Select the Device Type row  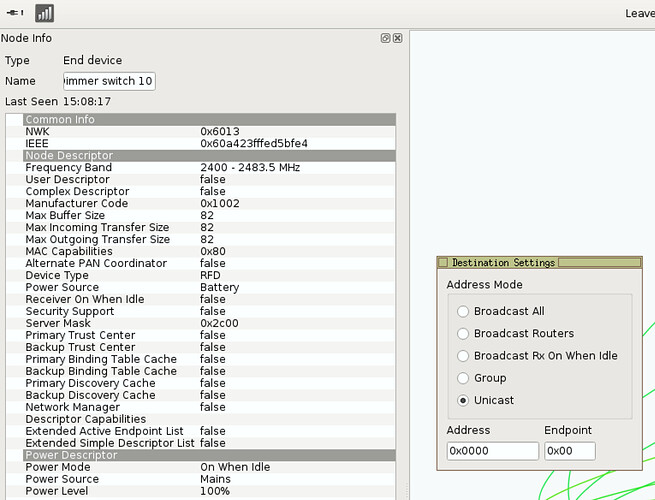201,275
